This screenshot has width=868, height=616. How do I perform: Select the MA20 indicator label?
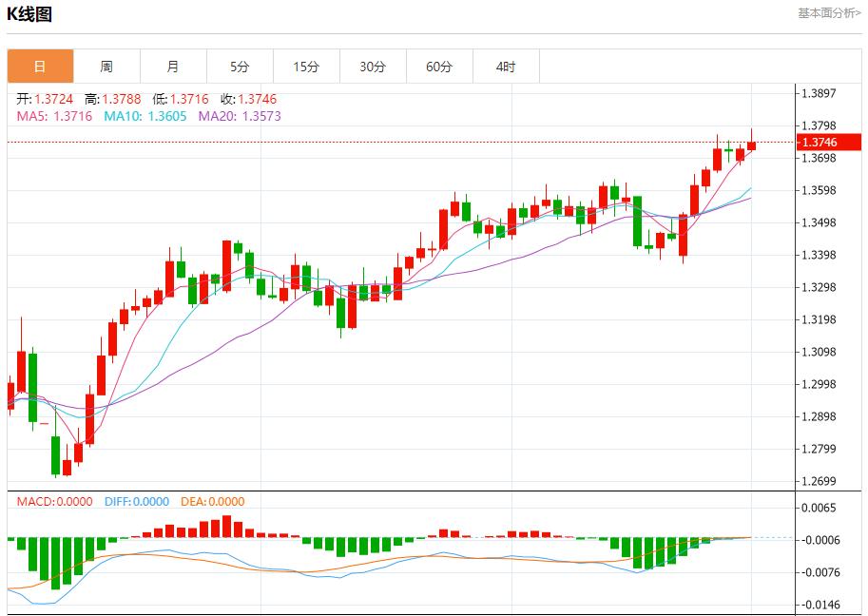click(x=240, y=116)
